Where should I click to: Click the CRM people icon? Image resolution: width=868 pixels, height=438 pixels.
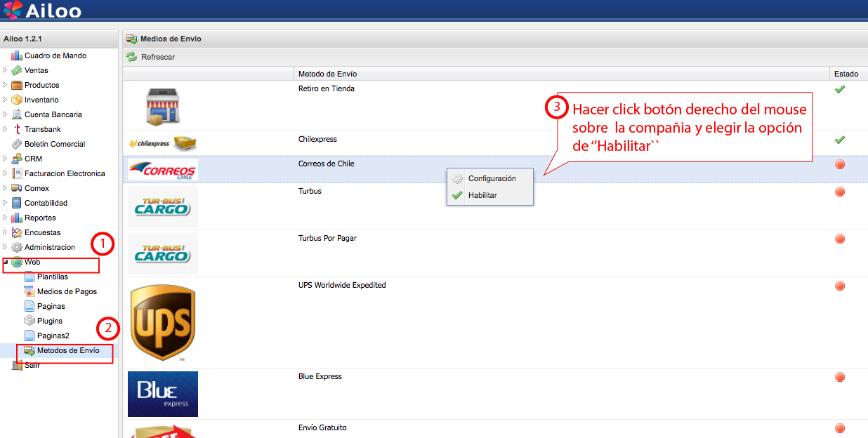pos(17,159)
